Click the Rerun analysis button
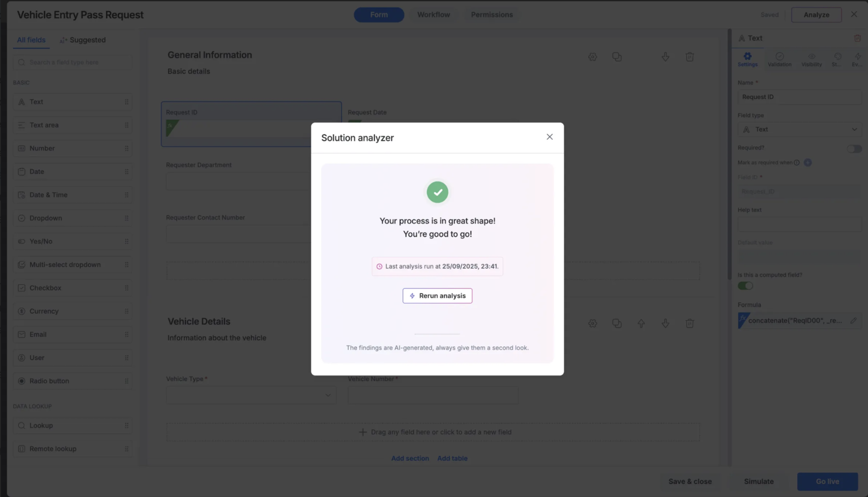 coord(437,296)
